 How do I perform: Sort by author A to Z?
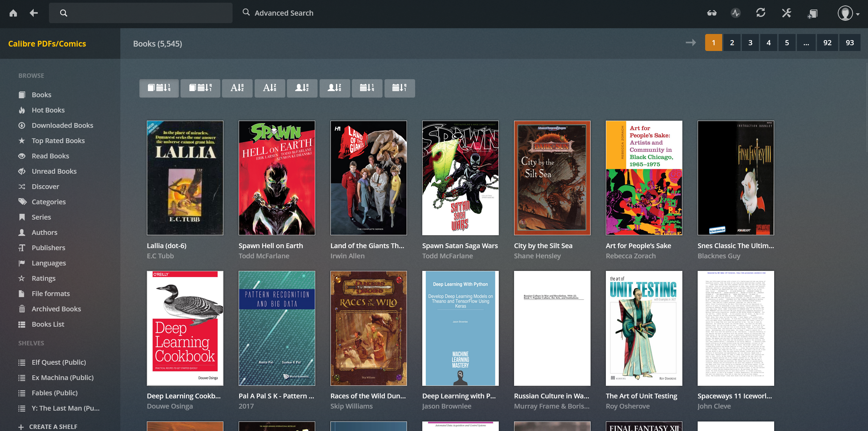pos(302,88)
